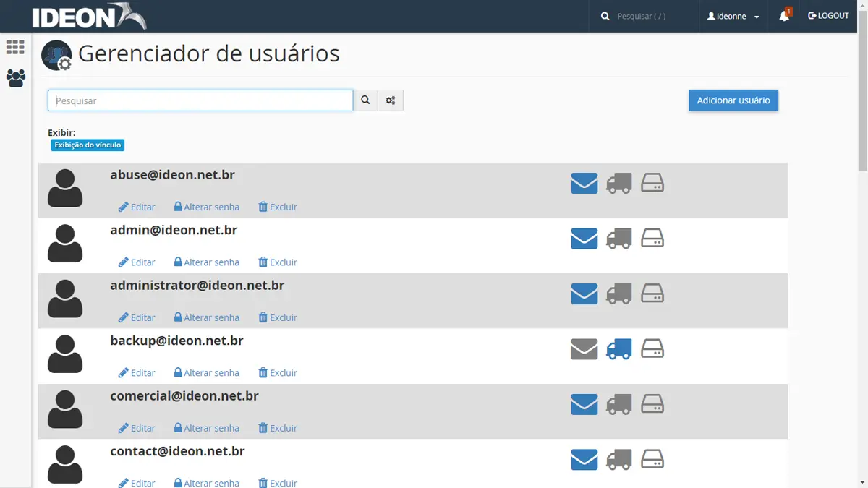868x488 pixels.
Task: Click the magnifier search icon
Action: pyautogui.click(x=365, y=100)
